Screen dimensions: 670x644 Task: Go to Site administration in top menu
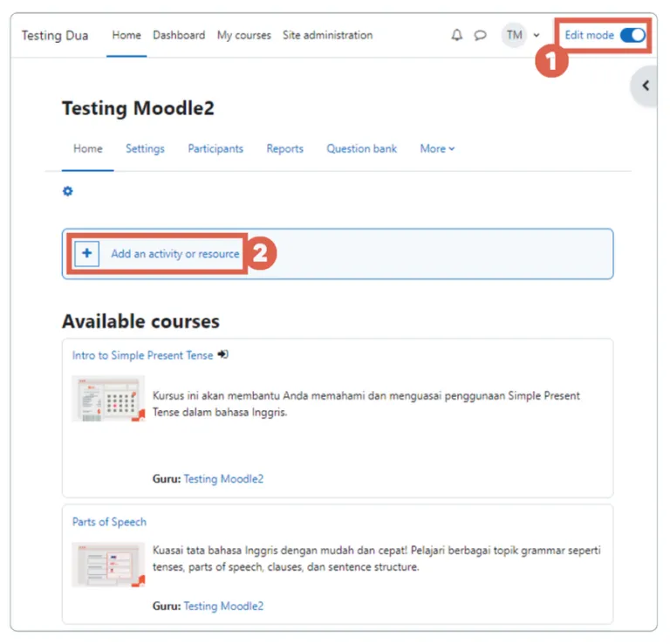[327, 35]
